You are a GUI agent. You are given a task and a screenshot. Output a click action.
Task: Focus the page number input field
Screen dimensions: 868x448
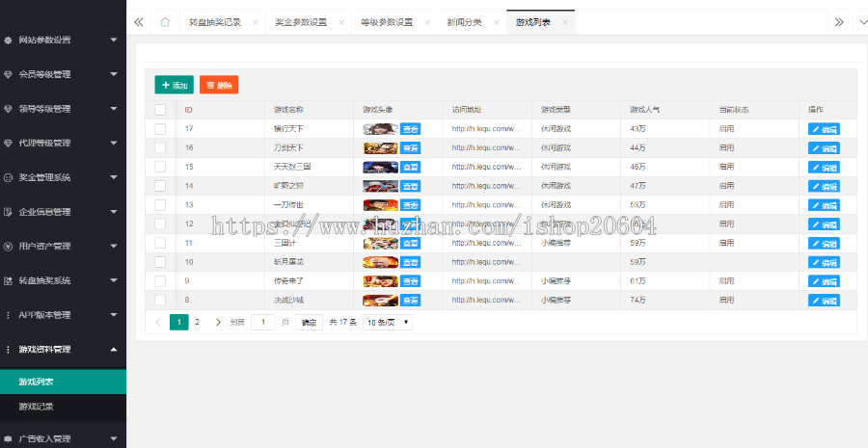(263, 322)
